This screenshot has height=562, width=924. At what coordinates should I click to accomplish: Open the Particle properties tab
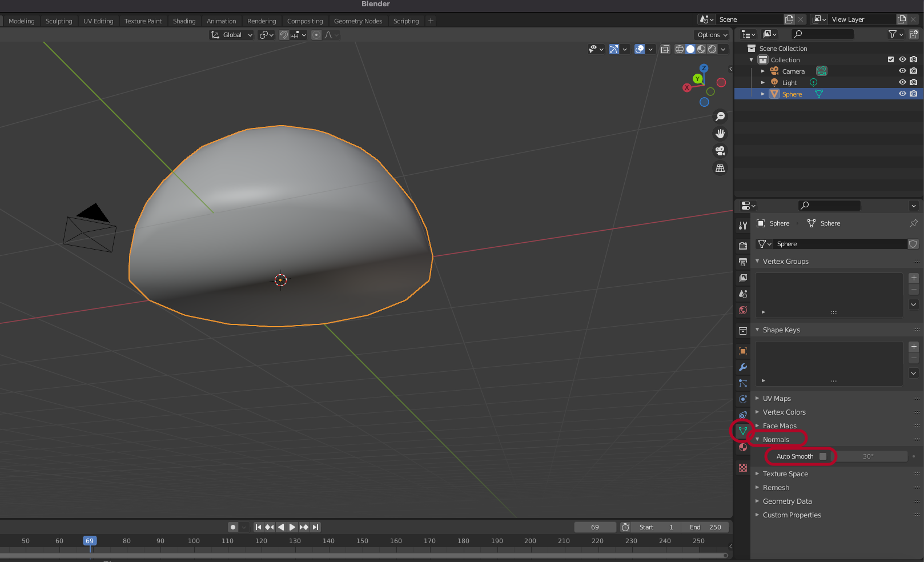pyautogui.click(x=743, y=383)
